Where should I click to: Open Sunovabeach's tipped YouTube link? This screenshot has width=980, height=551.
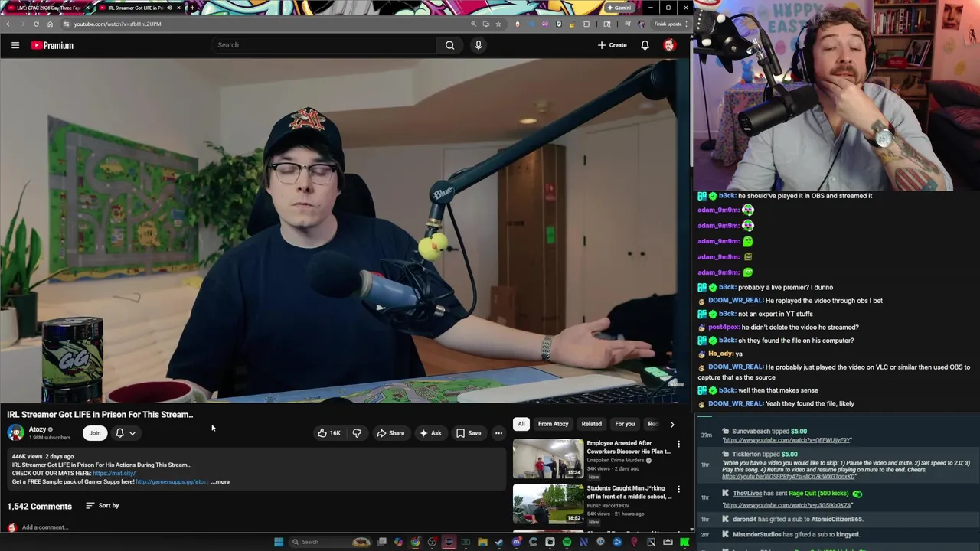coord(787,440)
